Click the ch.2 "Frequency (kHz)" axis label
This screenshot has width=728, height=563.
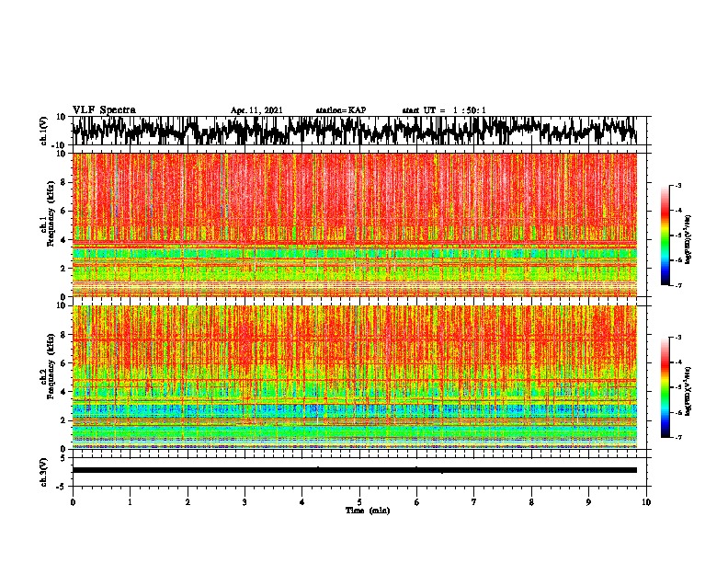[x=51, y=366]
